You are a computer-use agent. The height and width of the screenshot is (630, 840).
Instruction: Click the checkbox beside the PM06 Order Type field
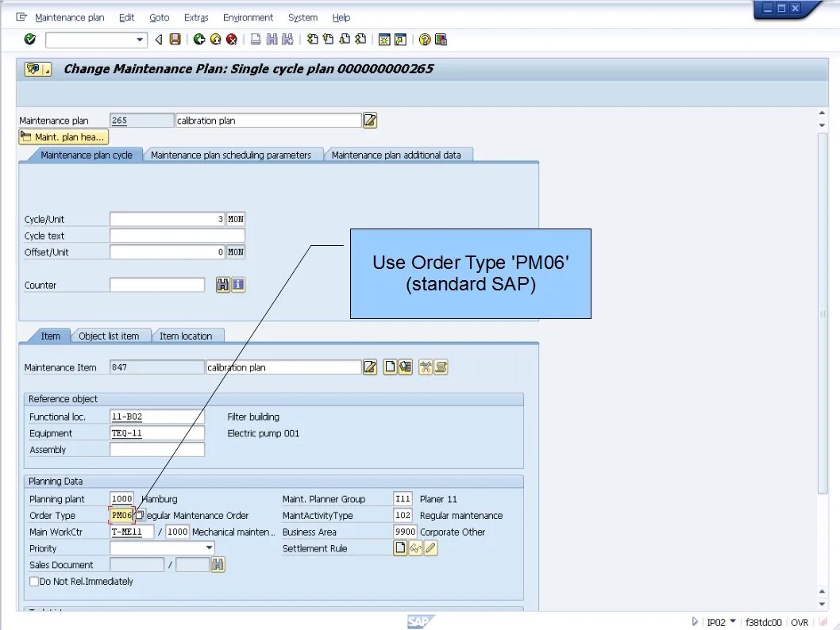(x=140, y=515)
